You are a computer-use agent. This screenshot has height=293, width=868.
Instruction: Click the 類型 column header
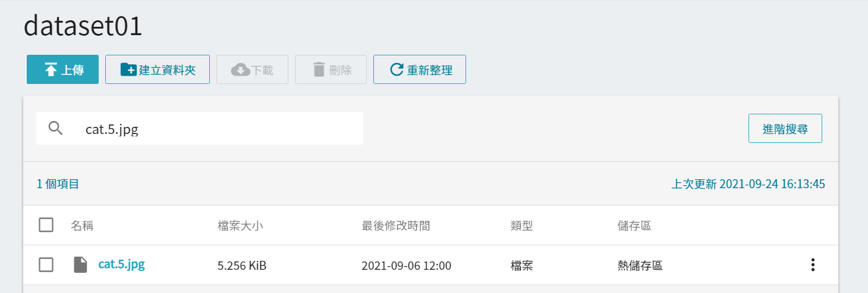click(x=521, y=226)
